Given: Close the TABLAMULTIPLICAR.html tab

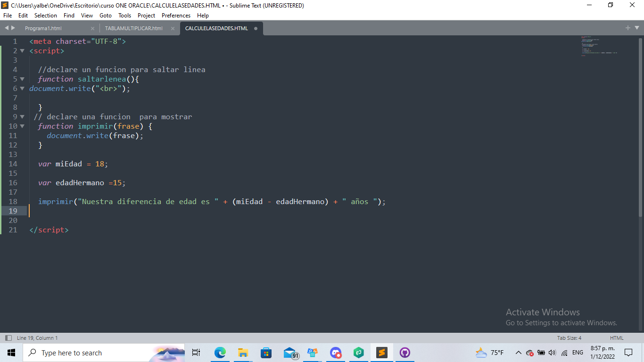Looking at the screenshot, I should pyautogui.click(x=173, y=28).
